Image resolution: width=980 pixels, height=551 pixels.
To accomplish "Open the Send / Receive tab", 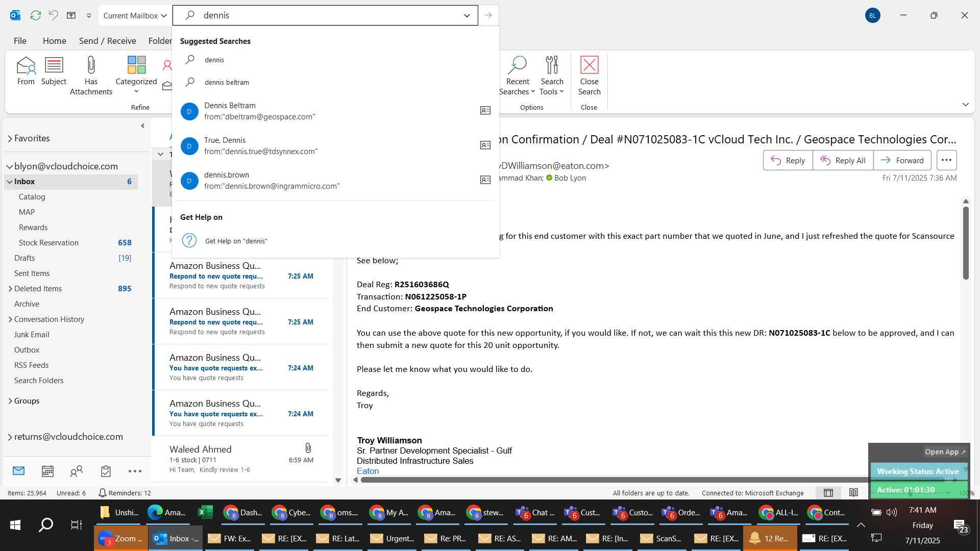I will (x=107, y=41).
